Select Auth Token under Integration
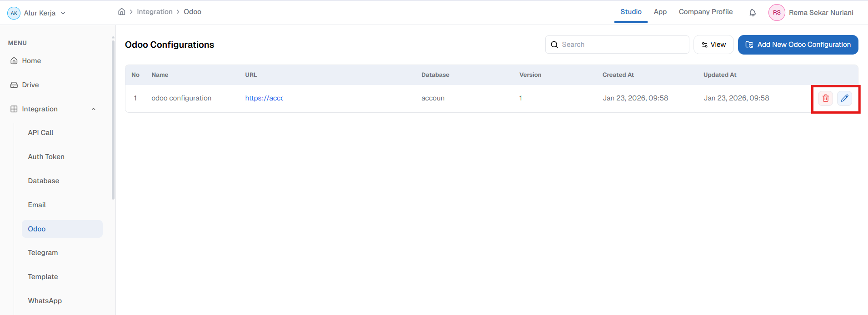The image size is (868, 315). 46,157
